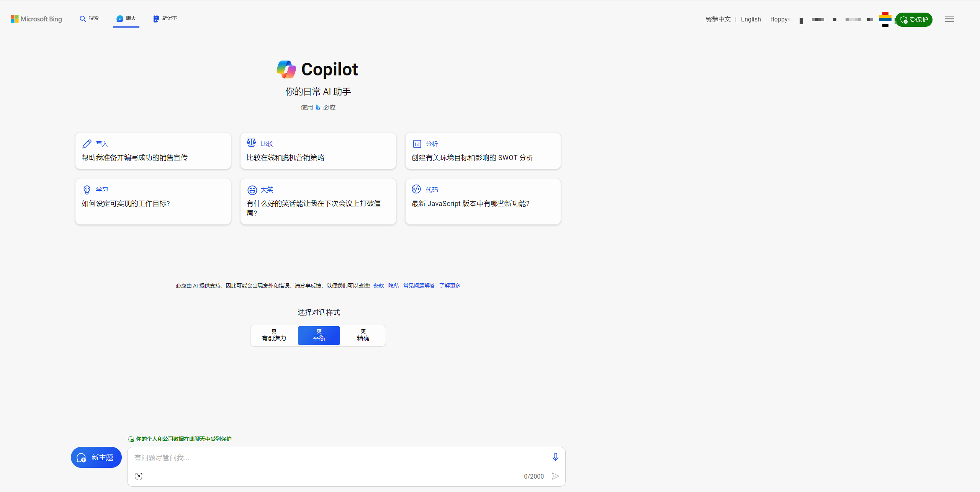Click the send message arrow icon

pos(555,476)
